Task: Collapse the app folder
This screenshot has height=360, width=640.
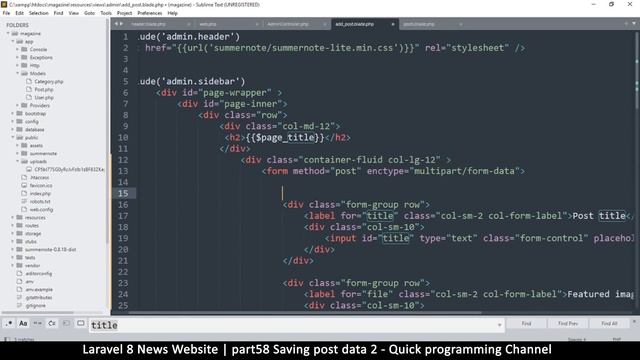Action: click(x=13, y=41)
